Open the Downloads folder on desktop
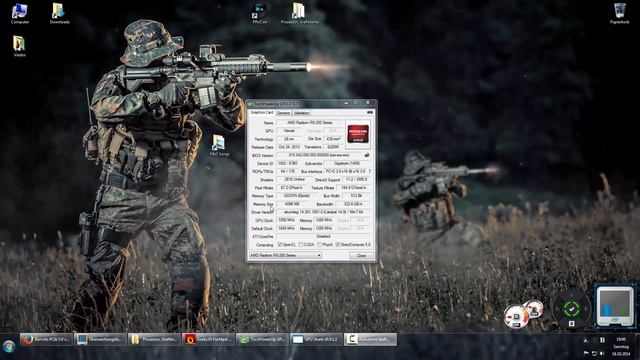 click(x=60, y=13)
